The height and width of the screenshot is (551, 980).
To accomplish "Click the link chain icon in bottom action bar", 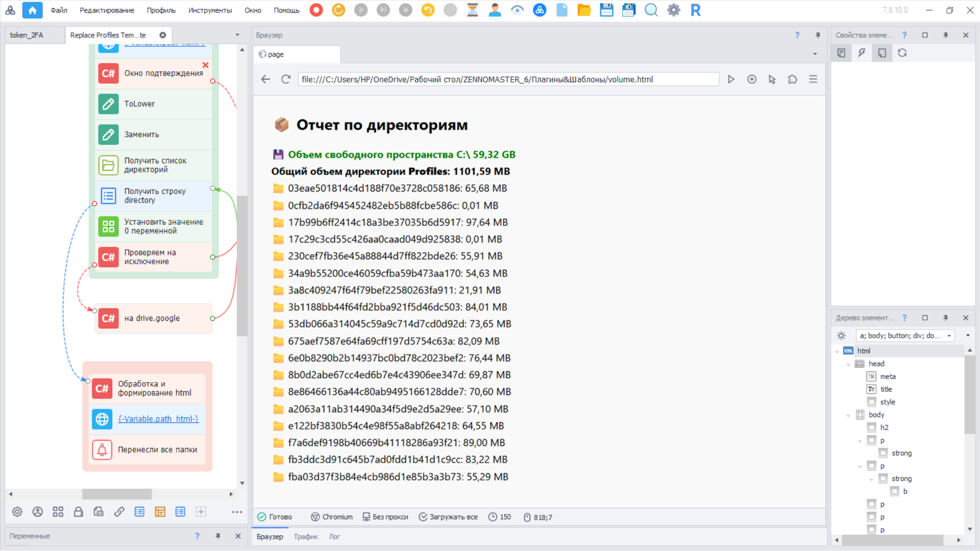I will coord(119,512).
